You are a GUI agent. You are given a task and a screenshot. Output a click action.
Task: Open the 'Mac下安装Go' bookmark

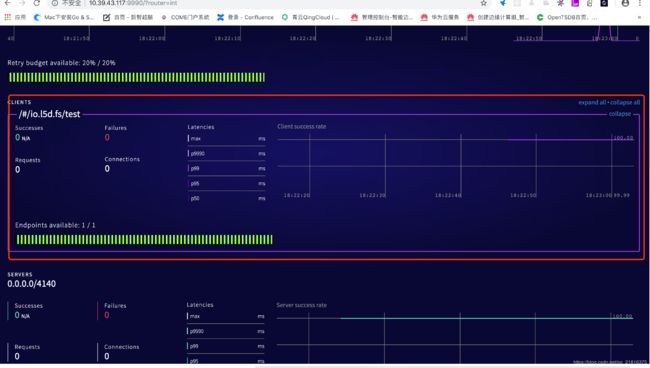click(x=64, y=17)
